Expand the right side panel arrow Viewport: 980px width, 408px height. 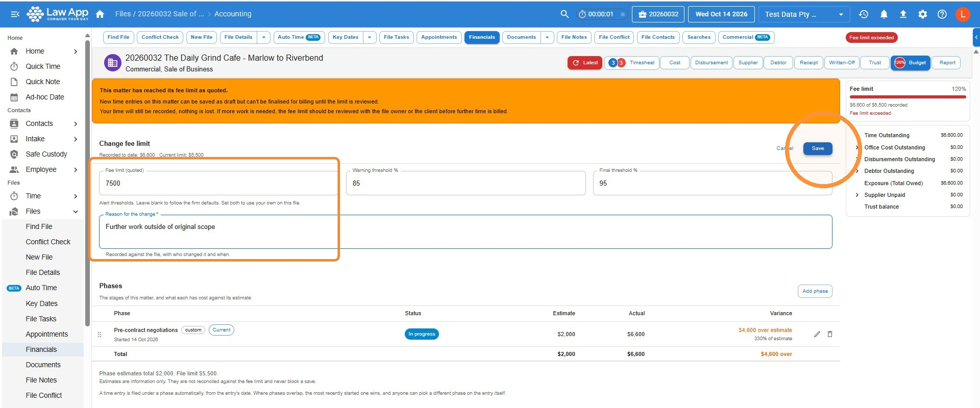click(976, 37)
